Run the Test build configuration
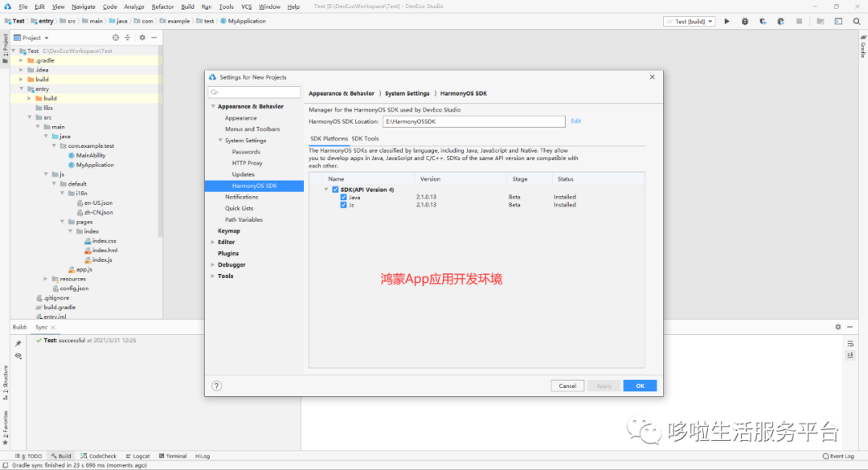 727,22
